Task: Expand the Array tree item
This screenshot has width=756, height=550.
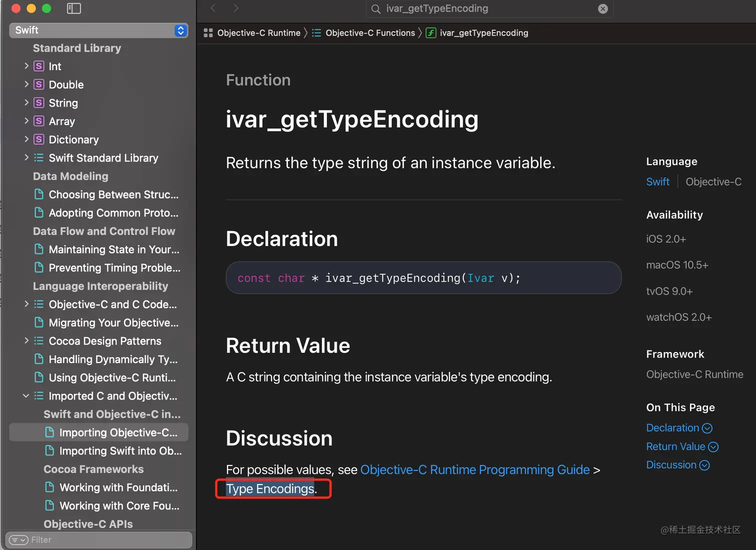Action: click(26, 120)
